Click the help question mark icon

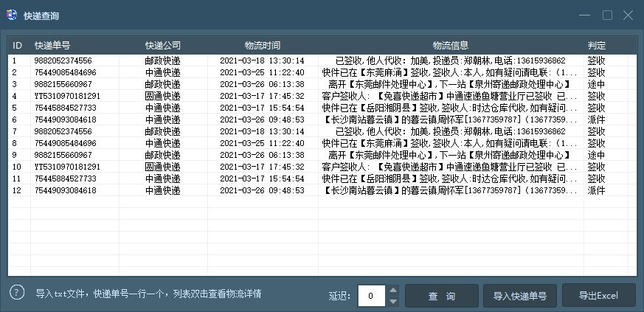pyautogui.click(x=17, y=292)
